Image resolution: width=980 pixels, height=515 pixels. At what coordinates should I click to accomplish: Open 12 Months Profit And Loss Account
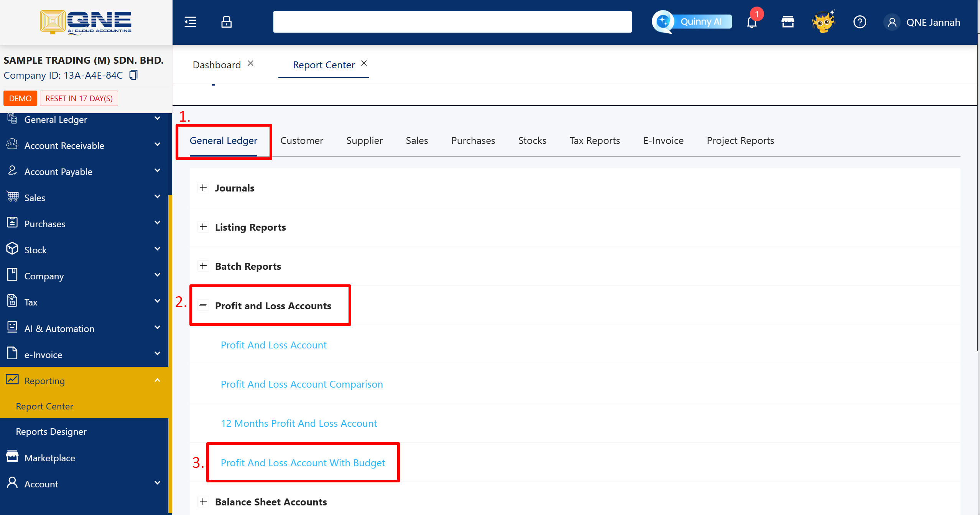299,423
